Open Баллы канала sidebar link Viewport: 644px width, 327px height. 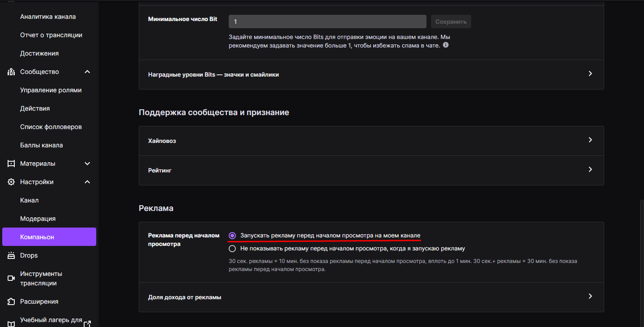42,145
